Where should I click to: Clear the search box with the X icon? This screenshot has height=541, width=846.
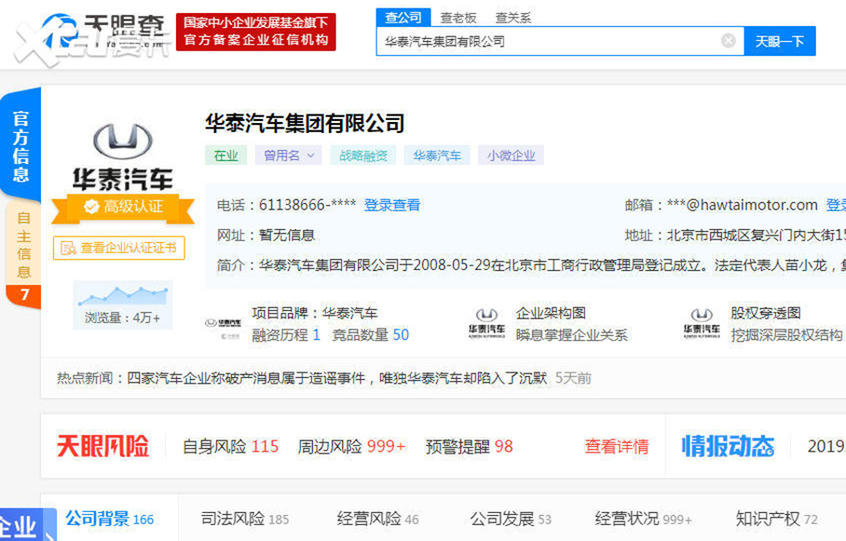[728, 40]
